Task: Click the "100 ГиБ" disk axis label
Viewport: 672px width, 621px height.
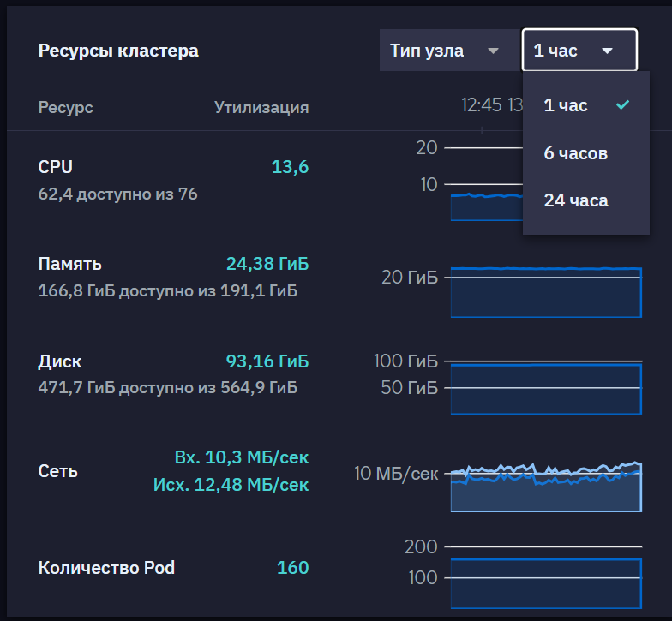Action: (x=405, y=361)
